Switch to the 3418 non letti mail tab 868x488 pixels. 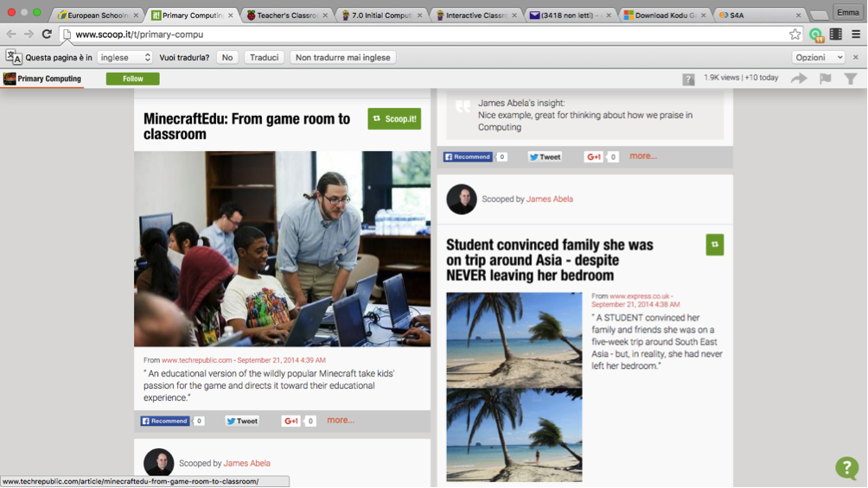point(571,15)
